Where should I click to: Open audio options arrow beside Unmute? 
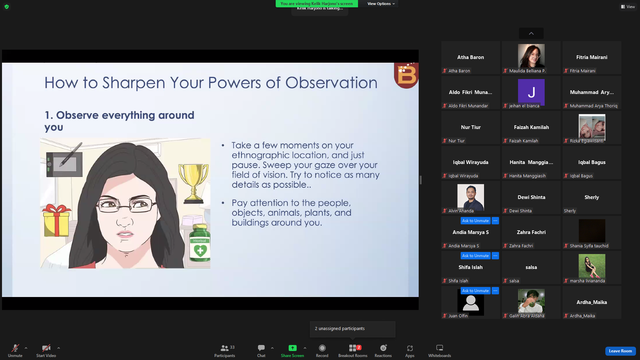pos(26,348)
